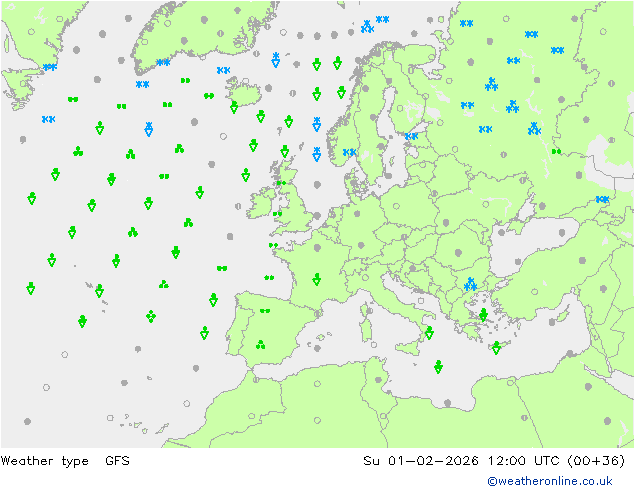Select the 'GFS' model label
Viewport: 634px width, 490px height.
click(117, 460)
